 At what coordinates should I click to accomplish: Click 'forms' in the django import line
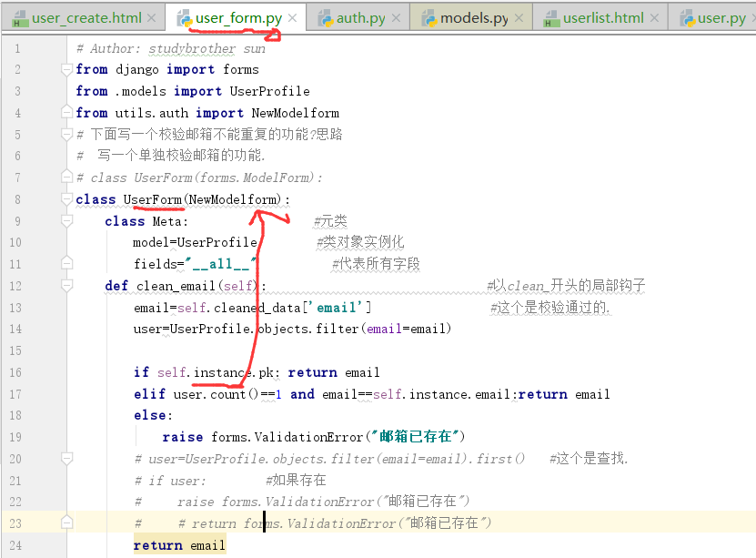(x=240, y=69)
